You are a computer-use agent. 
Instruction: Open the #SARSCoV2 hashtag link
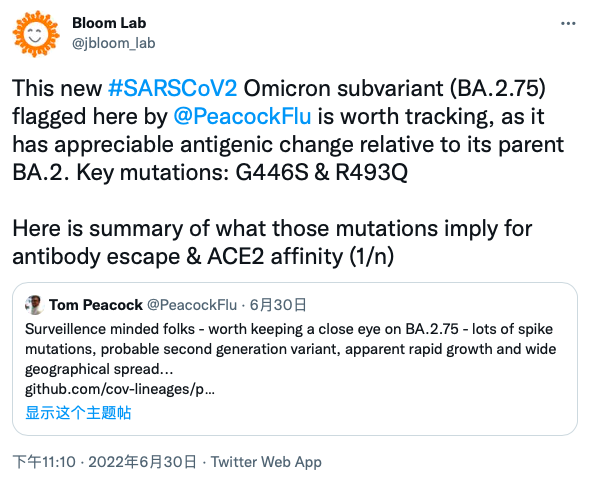(172, 88)
